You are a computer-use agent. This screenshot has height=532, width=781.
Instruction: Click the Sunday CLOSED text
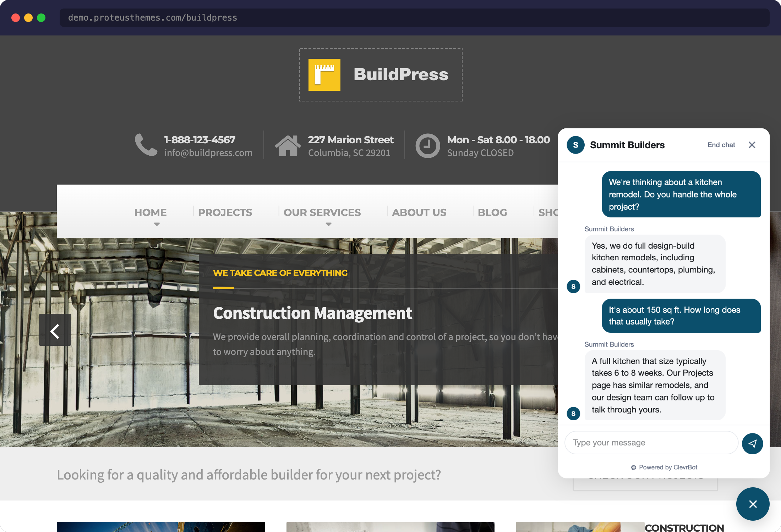(x=480, y=153)
